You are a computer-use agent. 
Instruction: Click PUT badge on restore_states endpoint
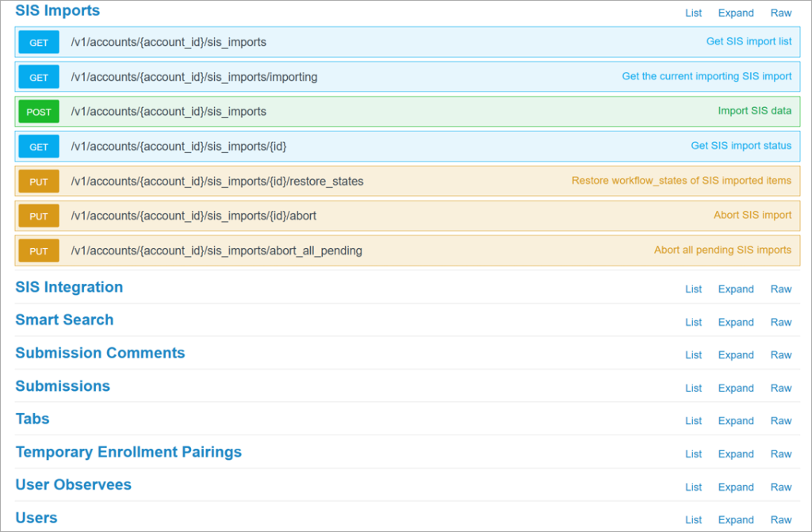39,182
